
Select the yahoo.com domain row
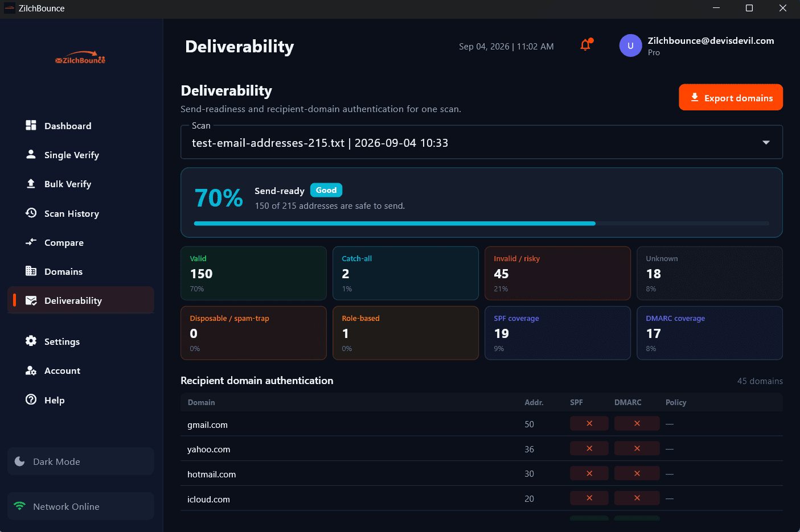482,449
